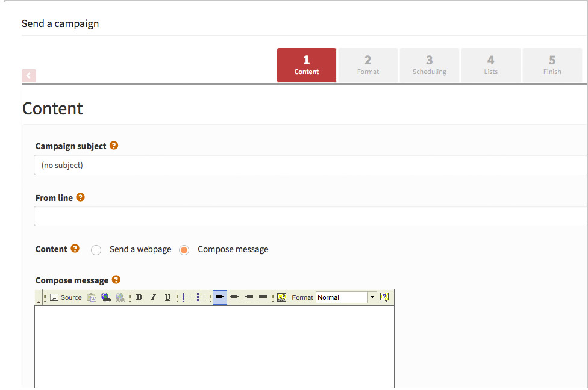Collapse the editor toolbar arrow
Viewport: 588px width, 390px height.
38,302
